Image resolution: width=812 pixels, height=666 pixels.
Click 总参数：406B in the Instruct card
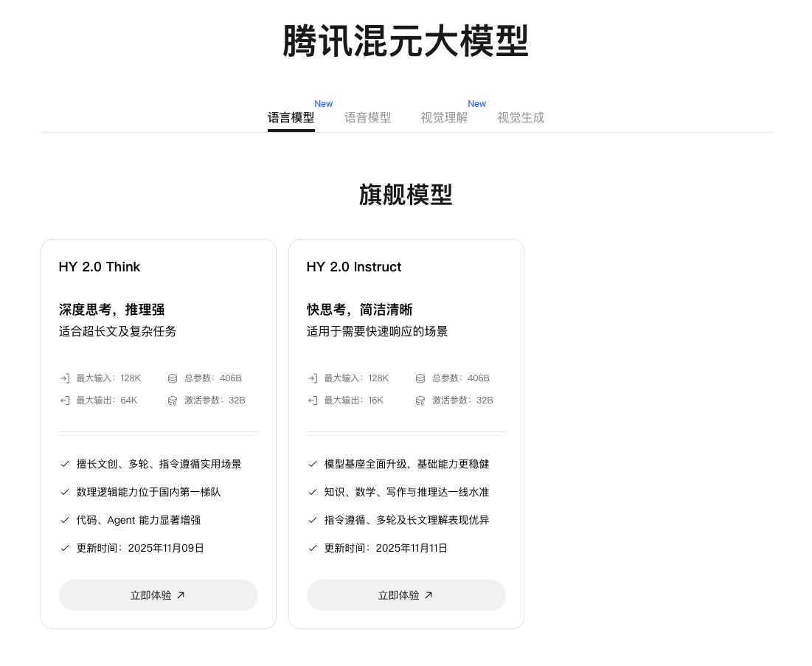(461, 378)
